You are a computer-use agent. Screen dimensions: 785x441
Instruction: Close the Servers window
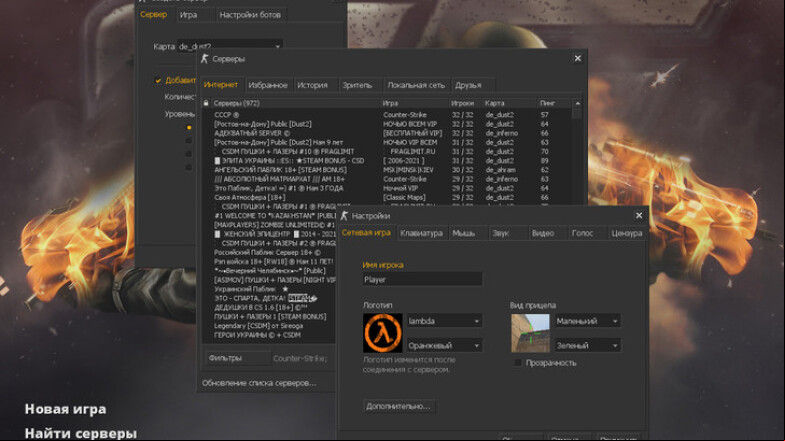pos(578,59)
